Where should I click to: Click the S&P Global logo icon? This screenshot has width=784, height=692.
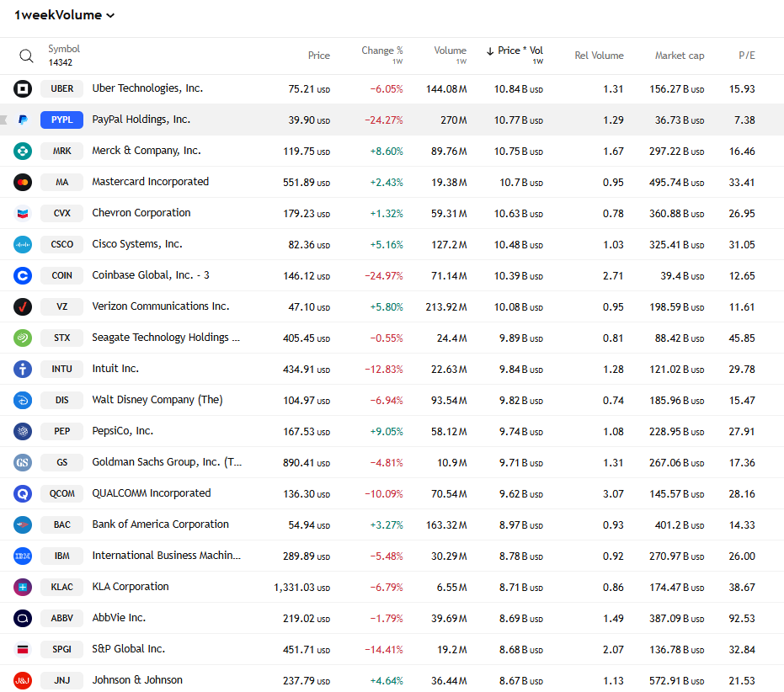(x=23, y=649)
